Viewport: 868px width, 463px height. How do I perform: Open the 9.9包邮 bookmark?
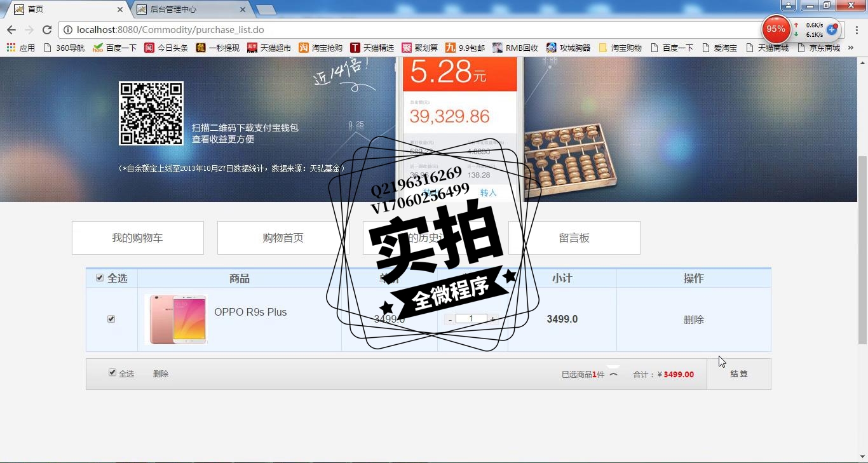coord(465,48)
